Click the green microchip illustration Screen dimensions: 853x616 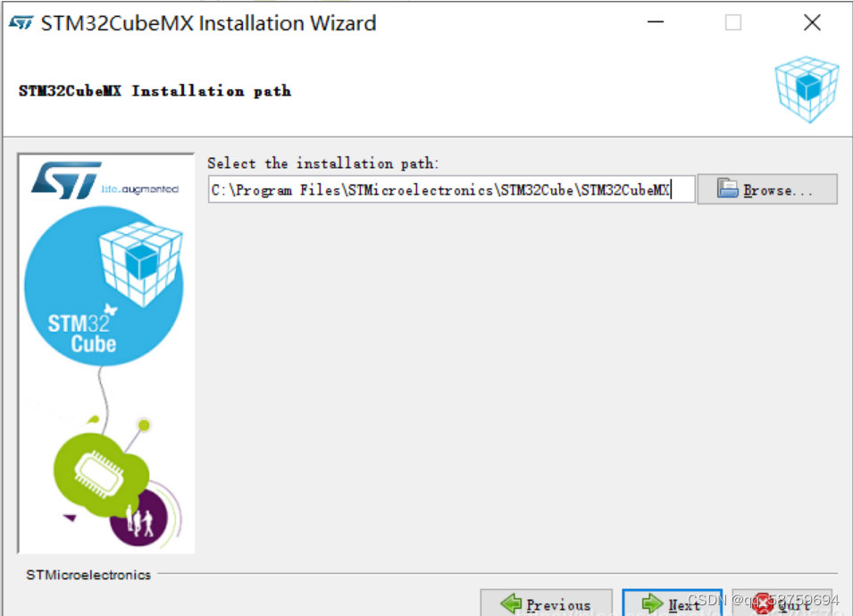pyautogui.click(x=99, y=473)
